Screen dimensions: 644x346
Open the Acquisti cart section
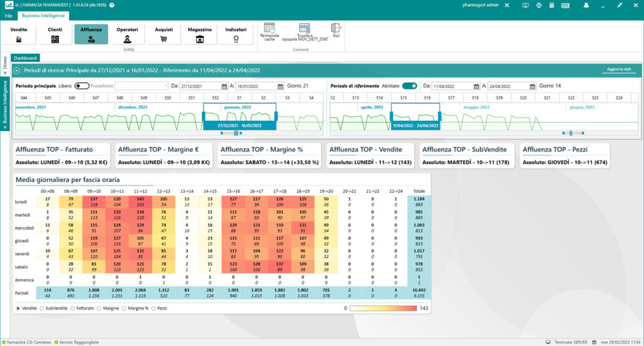164,35
